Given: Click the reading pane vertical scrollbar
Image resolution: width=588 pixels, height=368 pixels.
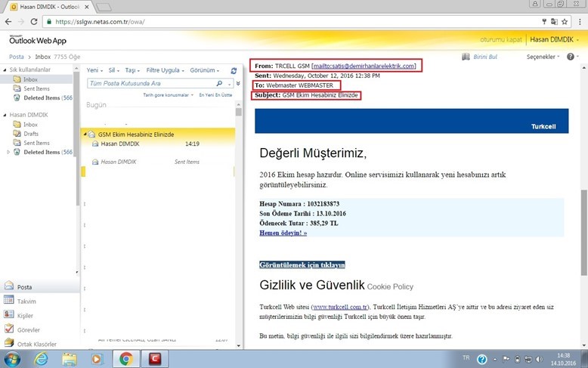Looking at the screenshot, I should (x=584, y=232).
